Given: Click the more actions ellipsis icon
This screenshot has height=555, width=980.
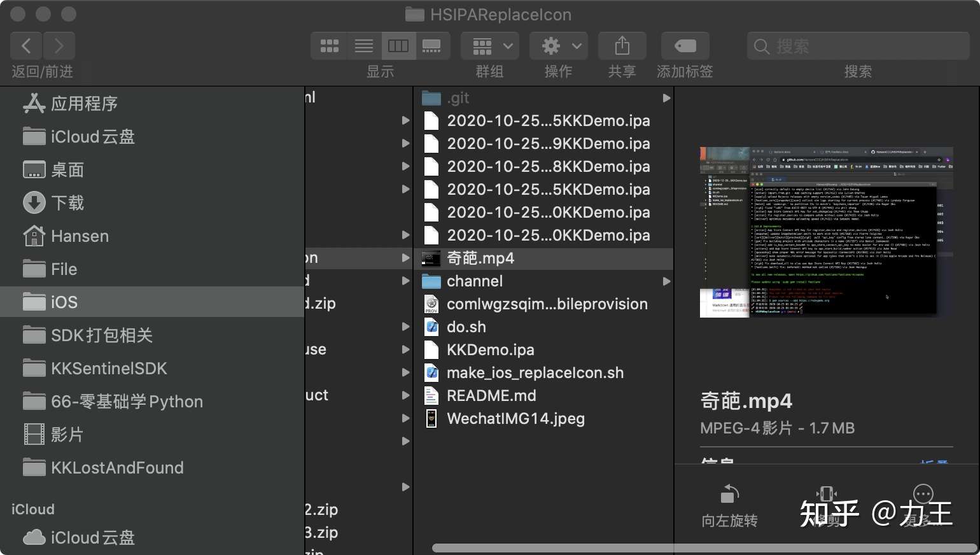Looking at the screenshot, I should (x=923, y=494).
